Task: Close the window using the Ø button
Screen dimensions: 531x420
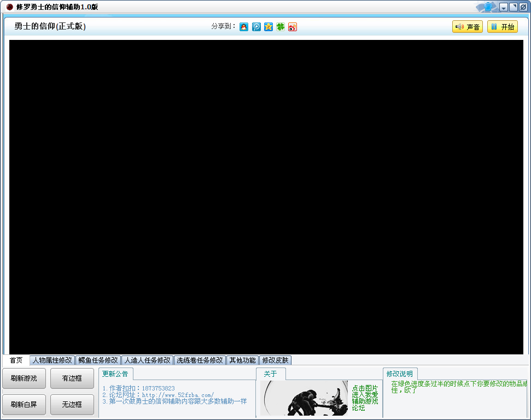Action: (523, 7)
